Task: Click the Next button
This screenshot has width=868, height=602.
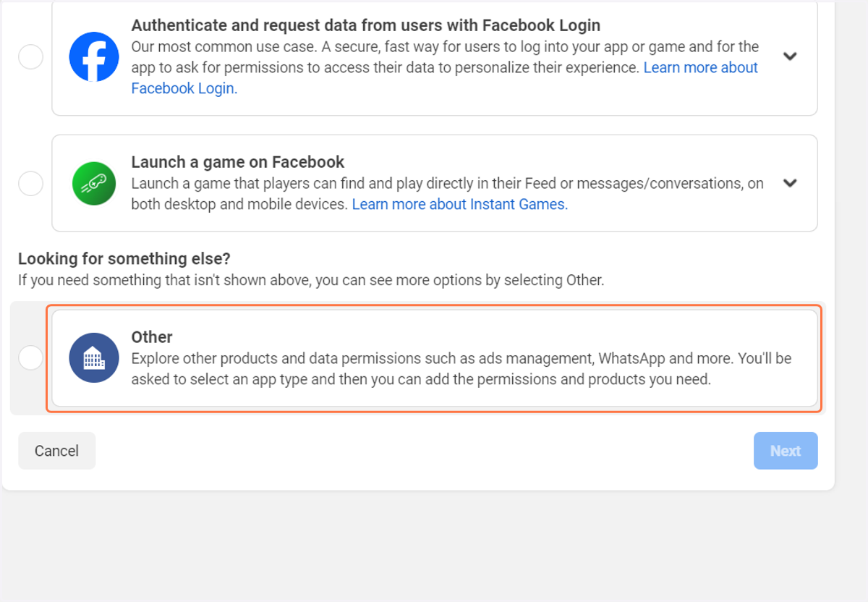Action: point(786,451)
